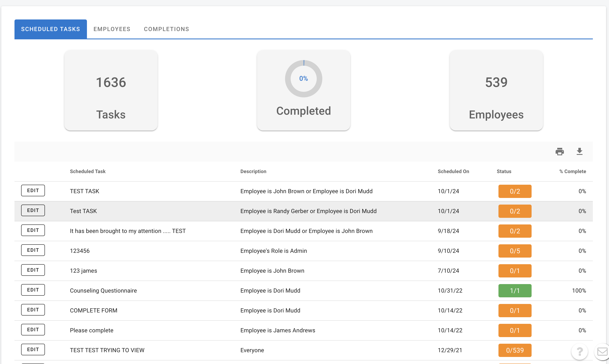Click the 539 Employees card

pos(496,90)
